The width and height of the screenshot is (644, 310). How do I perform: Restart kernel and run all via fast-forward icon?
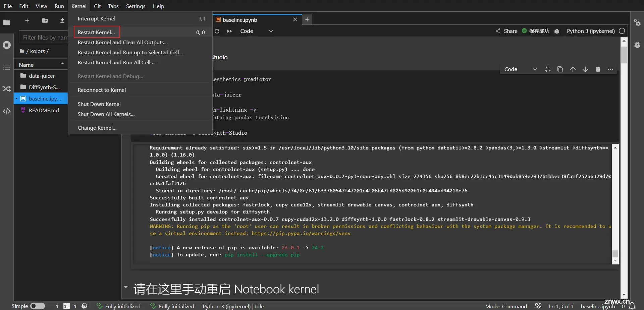click(x=229, y=31)
